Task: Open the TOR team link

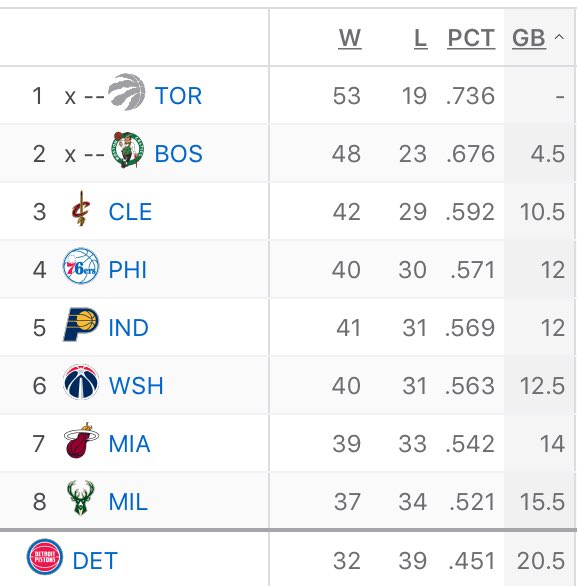Action: (x=178, y=96)
